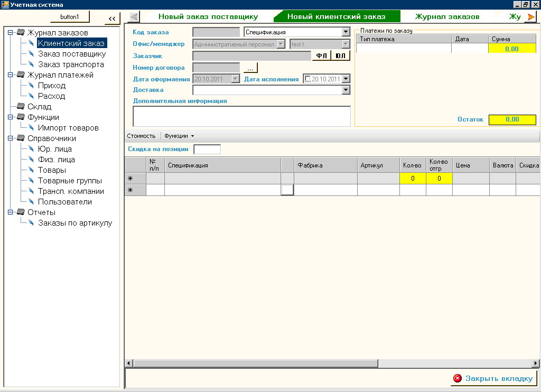Click the ... button near Номер договора
The image size is (541, 392).
250,68
